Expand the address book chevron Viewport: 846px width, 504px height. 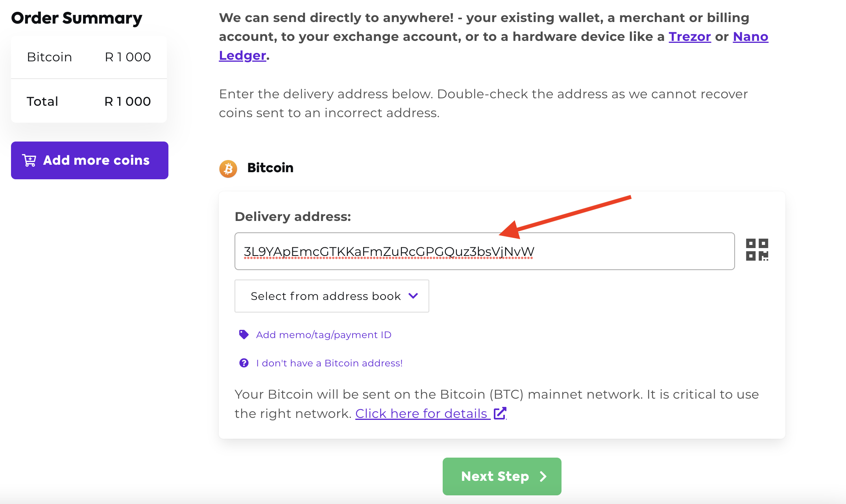click(x=413, y=296)
